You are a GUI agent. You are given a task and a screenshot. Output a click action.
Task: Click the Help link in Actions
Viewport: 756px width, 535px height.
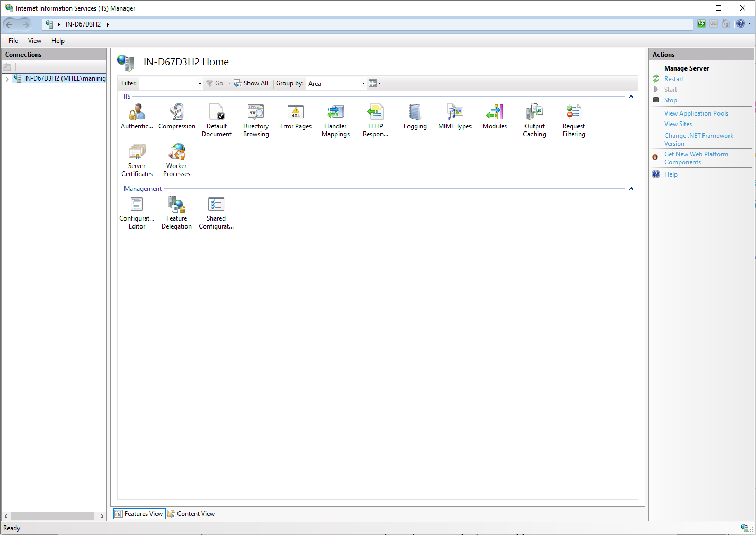click(671, 174)
